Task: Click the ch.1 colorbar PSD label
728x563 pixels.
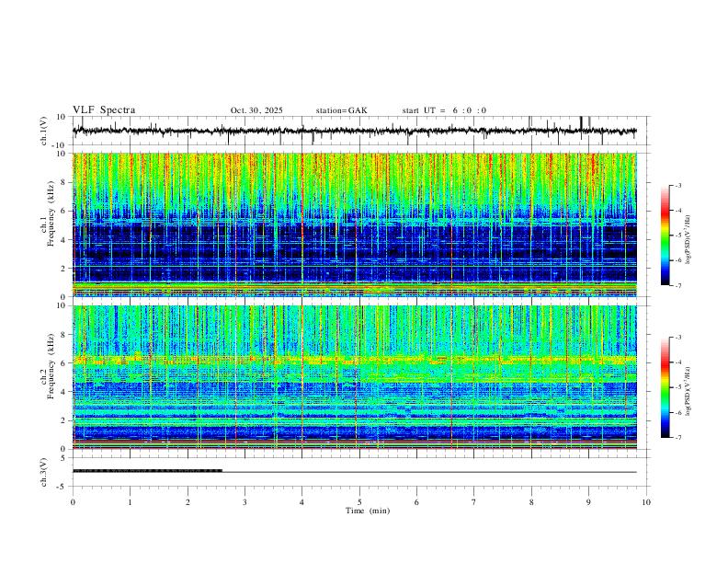Action: (x=688, y=240)
